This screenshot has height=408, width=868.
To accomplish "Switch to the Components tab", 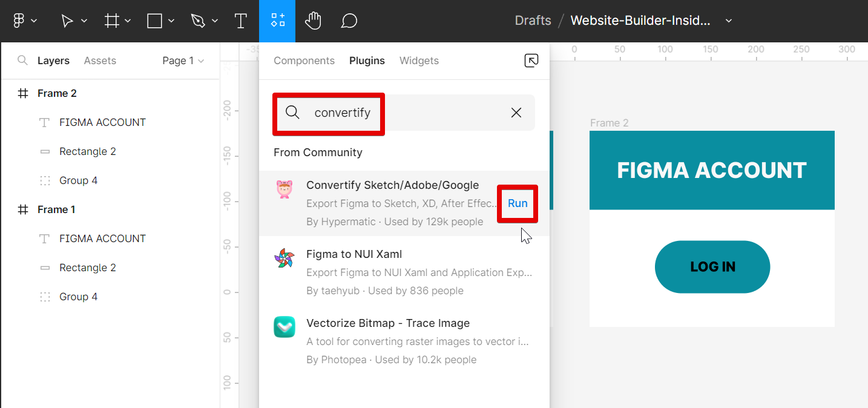I will pyautogui.click(x=304, y=61).
